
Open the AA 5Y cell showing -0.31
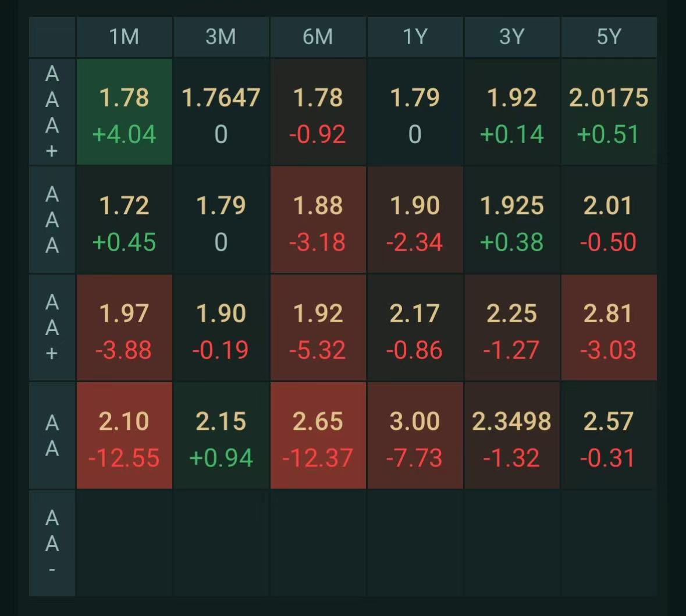(609, 435)
